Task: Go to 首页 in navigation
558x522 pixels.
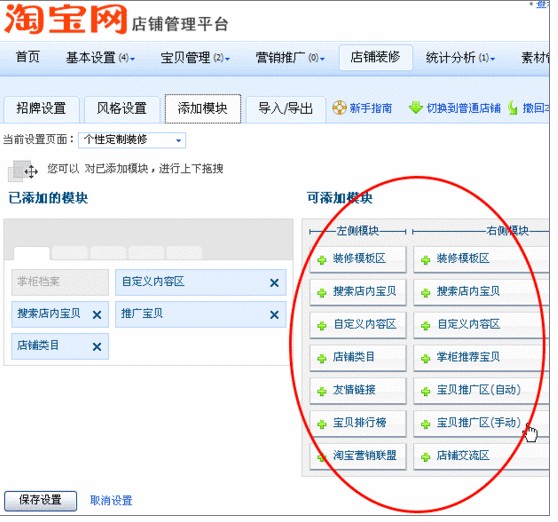Action: pyautogui.click(x=27, y=57)
